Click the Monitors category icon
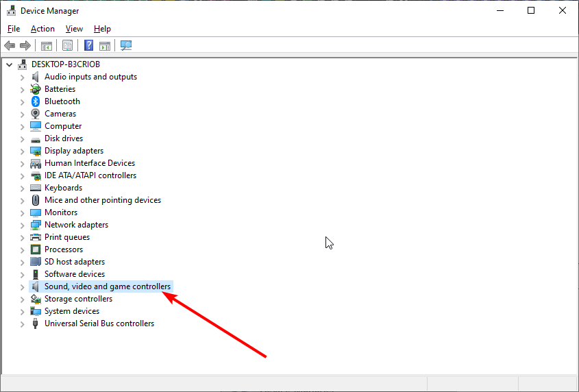Image resolution: width=579 pixels, height=392 pixels. click(36, 212)
